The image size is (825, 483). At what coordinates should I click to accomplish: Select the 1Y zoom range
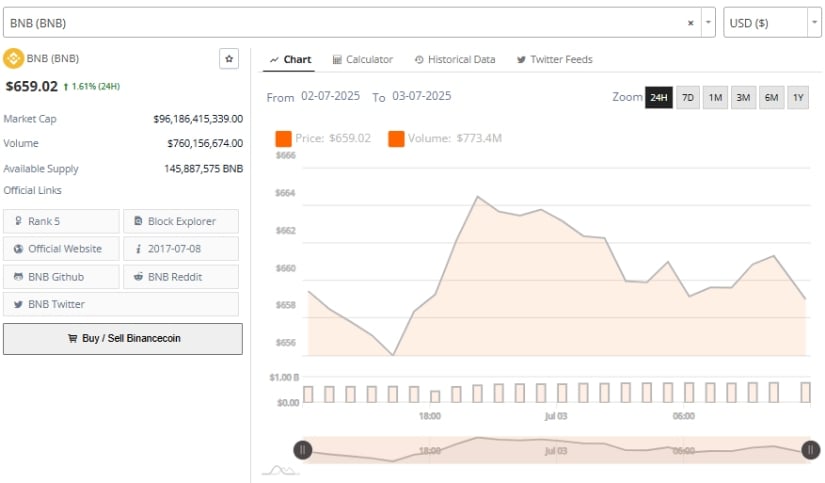(798, 97)
